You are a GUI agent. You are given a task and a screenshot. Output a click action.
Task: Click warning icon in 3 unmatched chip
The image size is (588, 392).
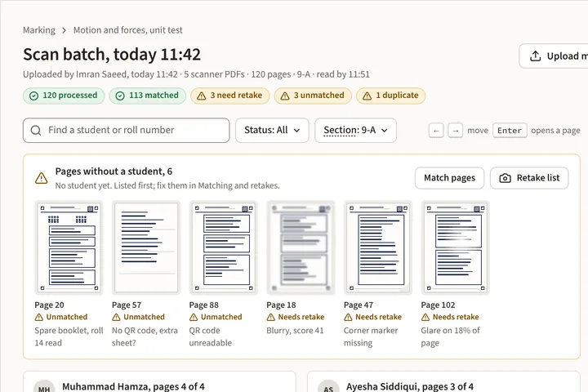coord(285,96)
